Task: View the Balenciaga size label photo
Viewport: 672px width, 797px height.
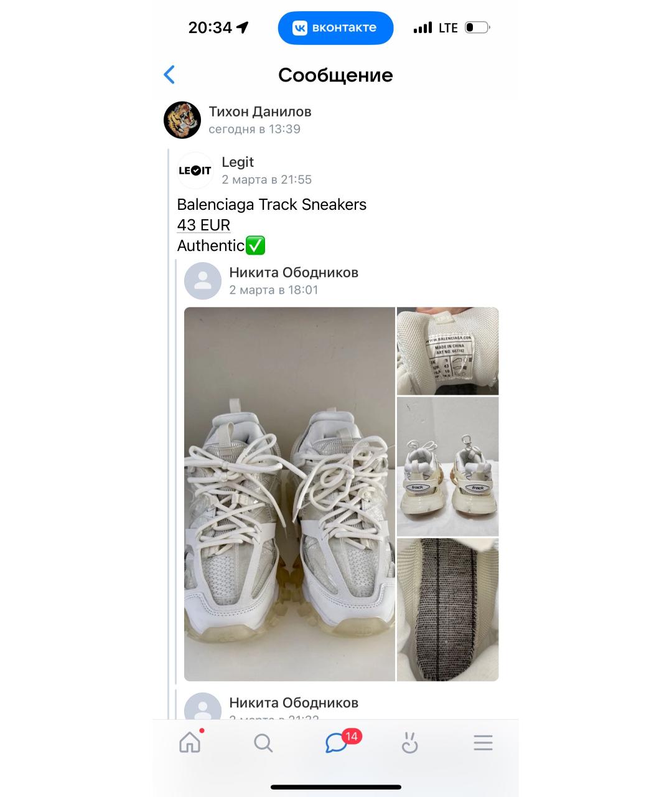Action: point(448,351)
